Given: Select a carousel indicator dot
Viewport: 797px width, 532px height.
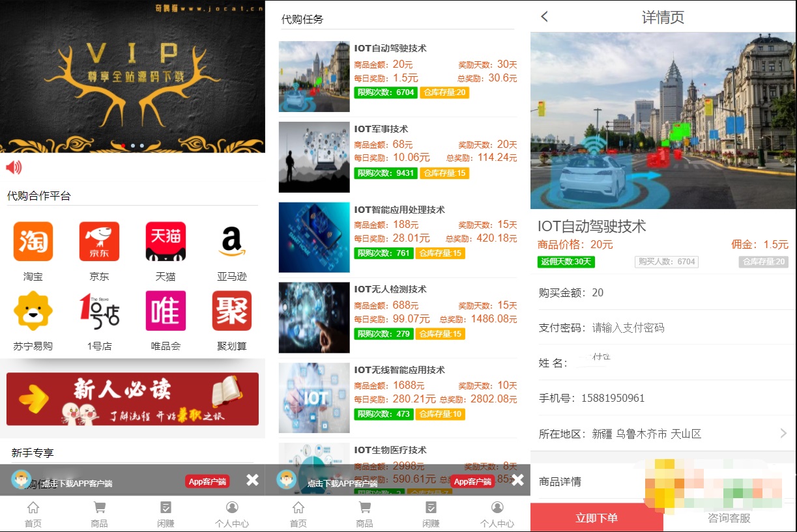Looking at the screenshot, I should [x=133, y=147].
